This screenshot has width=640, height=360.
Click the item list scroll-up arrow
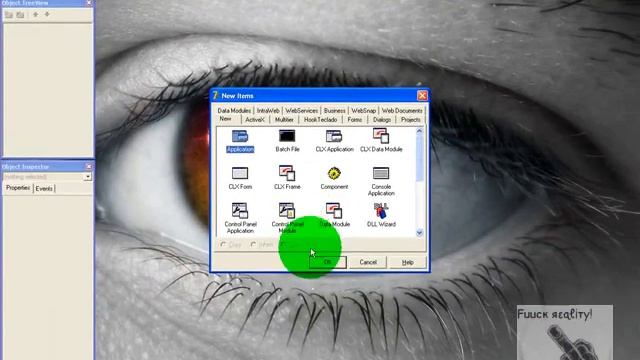click(x=419, y=131)
